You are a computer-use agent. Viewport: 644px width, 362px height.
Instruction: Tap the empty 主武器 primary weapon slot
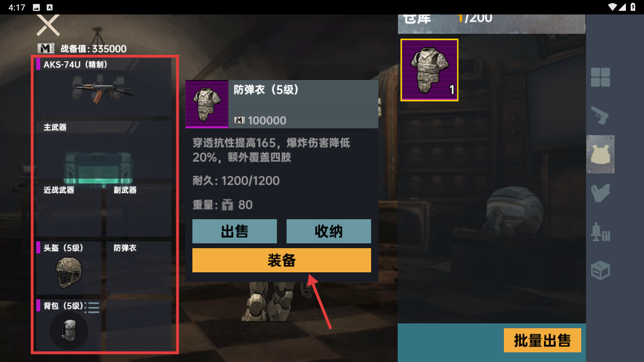(104, 150)
